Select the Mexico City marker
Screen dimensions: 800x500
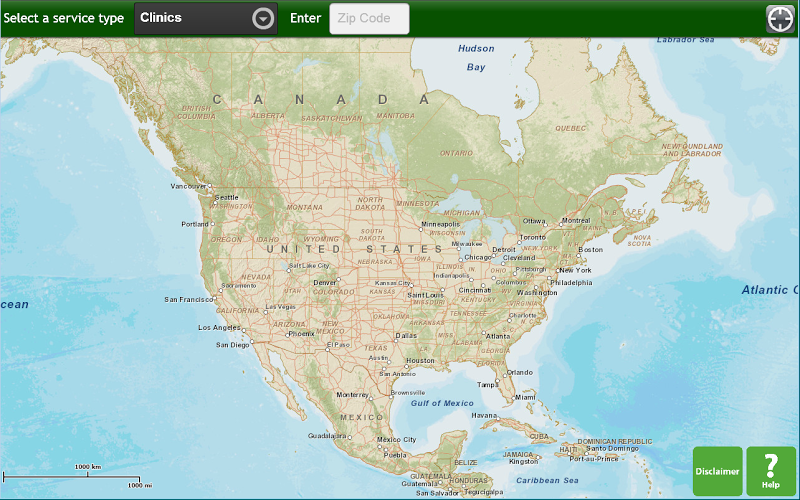379,446
